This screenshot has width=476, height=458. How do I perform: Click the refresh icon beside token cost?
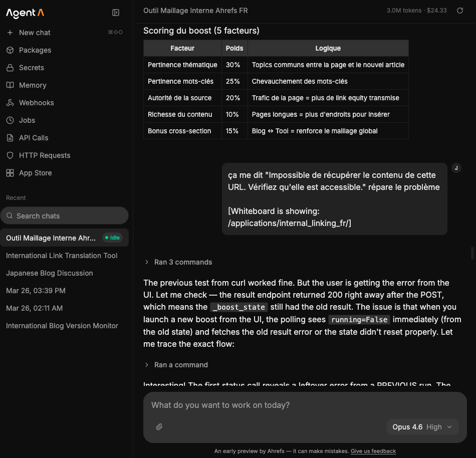click(x=460, y=11)
